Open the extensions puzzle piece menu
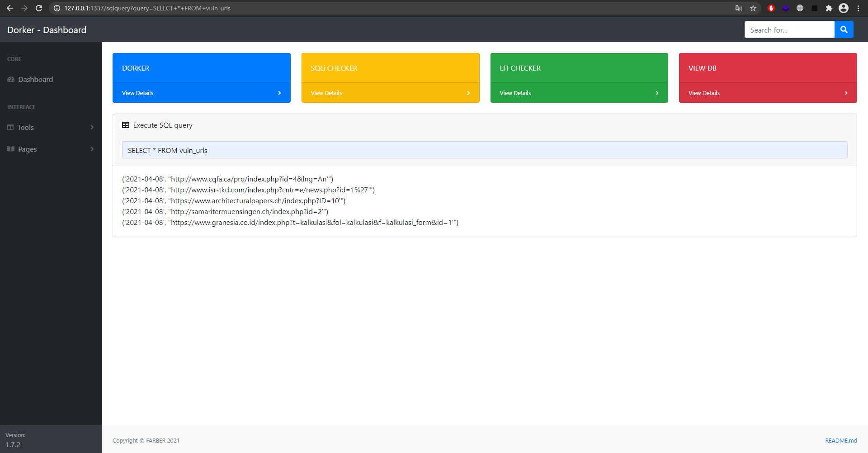 [829, 8]
